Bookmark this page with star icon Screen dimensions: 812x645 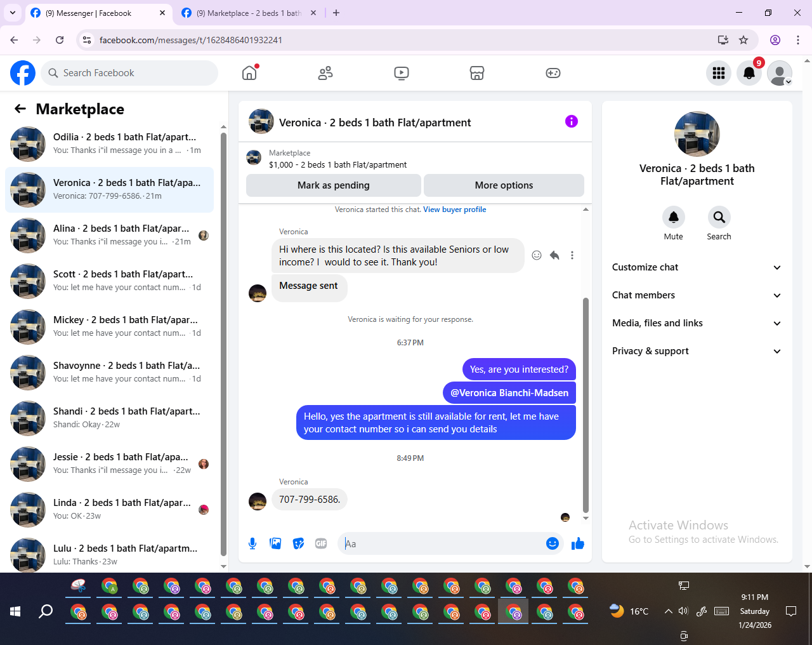(x=743, y=40)
